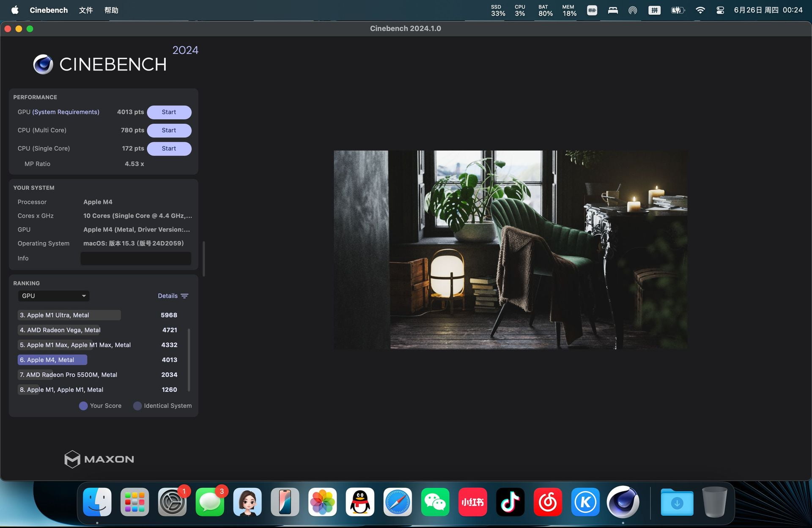Open the Wi-Fi menu
This screenshot has width=812, height=528.
(700, 10)
